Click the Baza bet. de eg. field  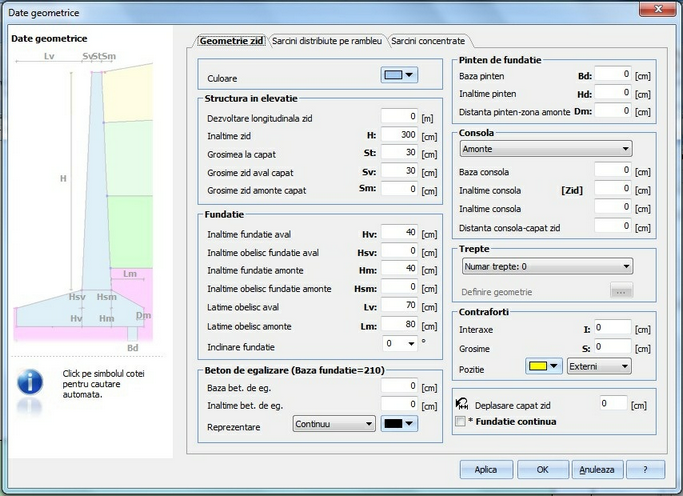(x=399, y=386)
